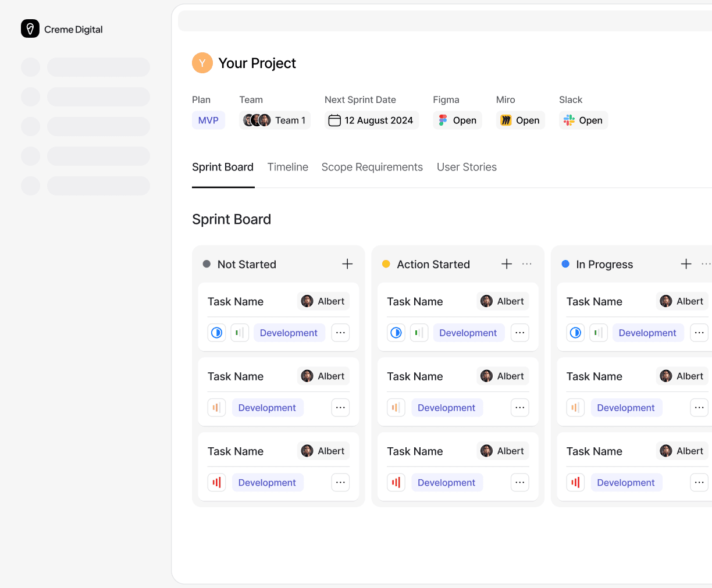This screenshot has height=588, width=712.
Task: Click the Team 1 button
Action: tap(275, 120)
